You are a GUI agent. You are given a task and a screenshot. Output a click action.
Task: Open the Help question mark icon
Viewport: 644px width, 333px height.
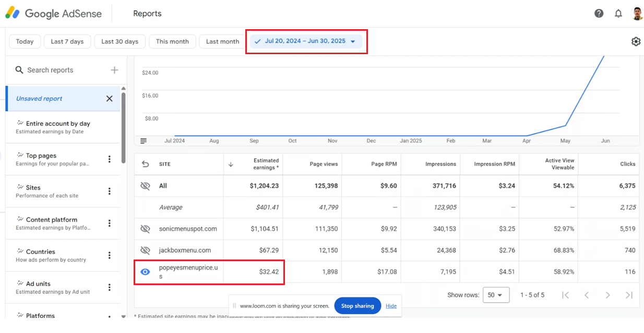599,14
